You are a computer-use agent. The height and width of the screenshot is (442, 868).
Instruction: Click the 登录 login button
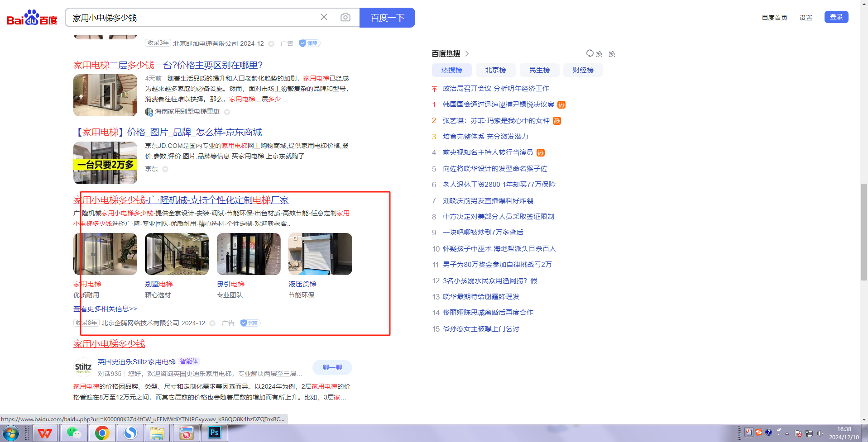tap(836, 17)
